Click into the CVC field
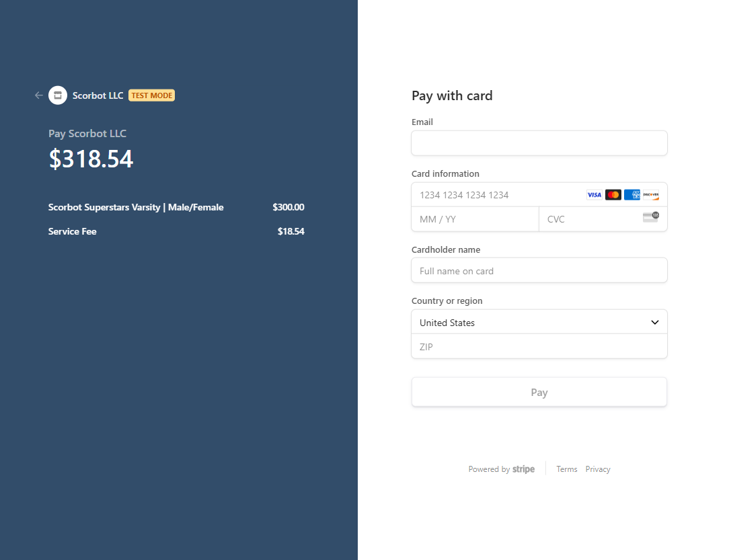The width and height of the screenshot is (729, 560). (592, 219)
